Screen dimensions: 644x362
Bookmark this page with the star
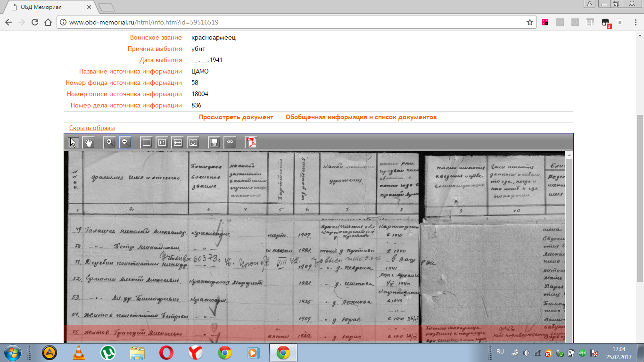click(530, 22)
